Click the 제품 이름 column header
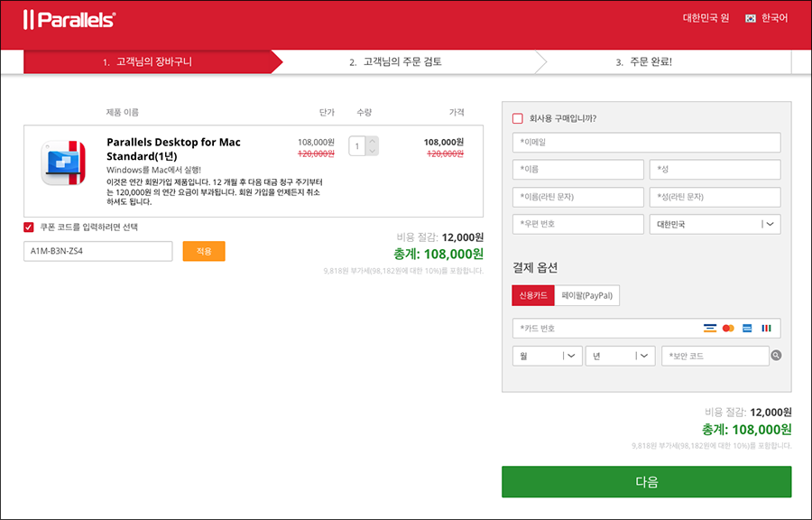This screenshot has width=812, height=520. coord(122,112)
